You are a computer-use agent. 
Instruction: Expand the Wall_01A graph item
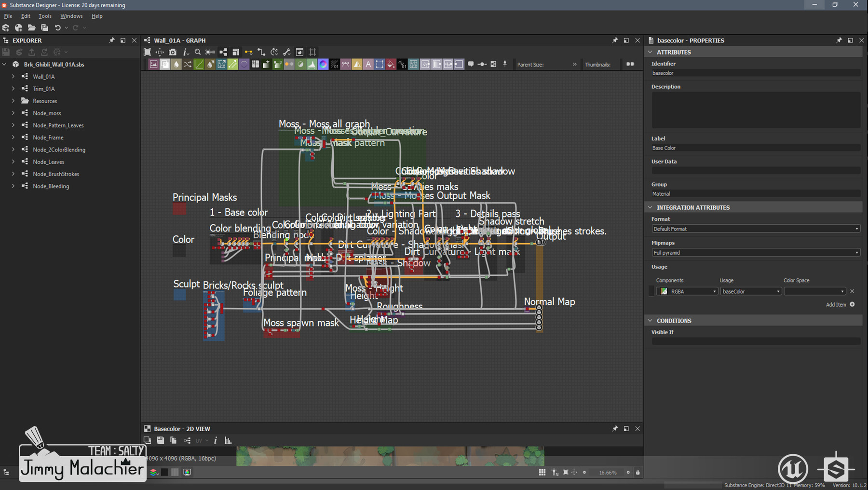coord(13,76)
